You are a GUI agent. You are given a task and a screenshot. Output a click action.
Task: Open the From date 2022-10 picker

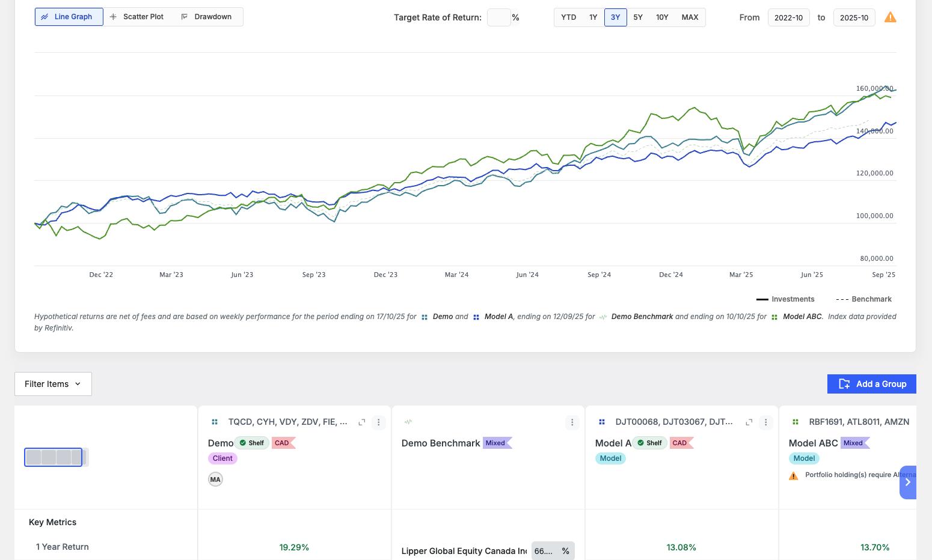[x=789, y=17]
